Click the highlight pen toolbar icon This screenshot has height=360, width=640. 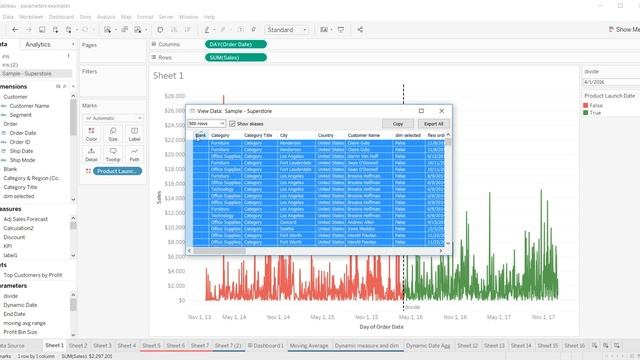(207, 30)
